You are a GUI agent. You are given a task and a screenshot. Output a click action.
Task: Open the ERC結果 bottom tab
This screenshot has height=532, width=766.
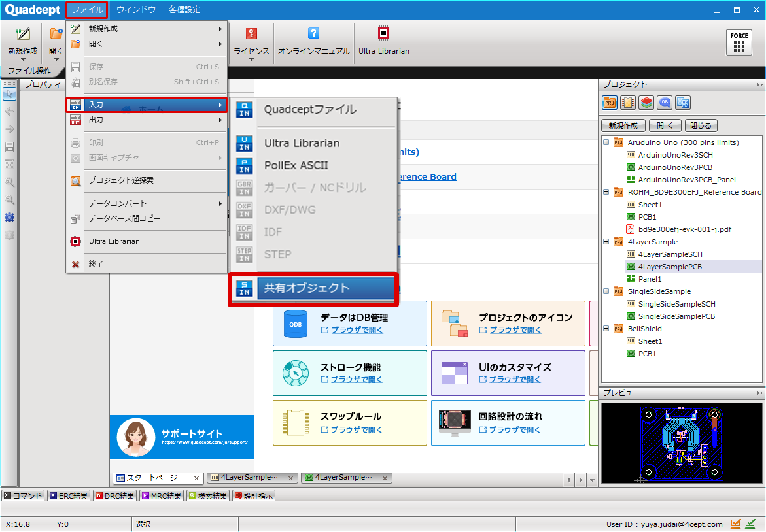coord(69,496)
